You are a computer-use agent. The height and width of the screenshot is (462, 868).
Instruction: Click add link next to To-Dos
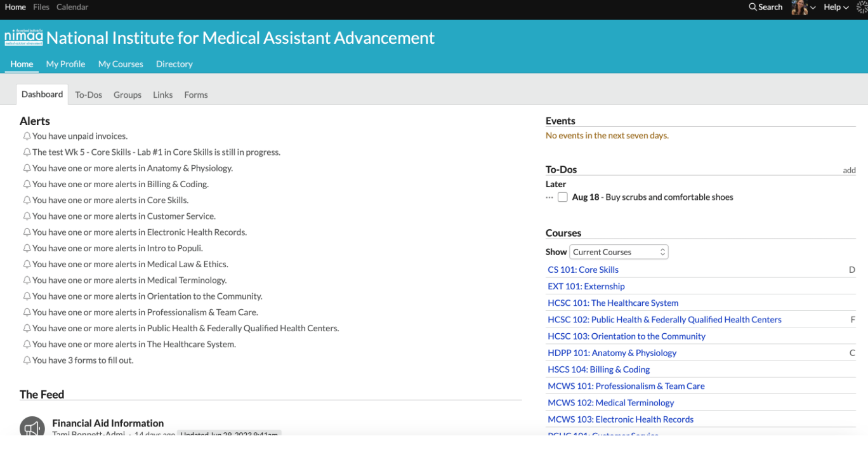tap(849, 170)
